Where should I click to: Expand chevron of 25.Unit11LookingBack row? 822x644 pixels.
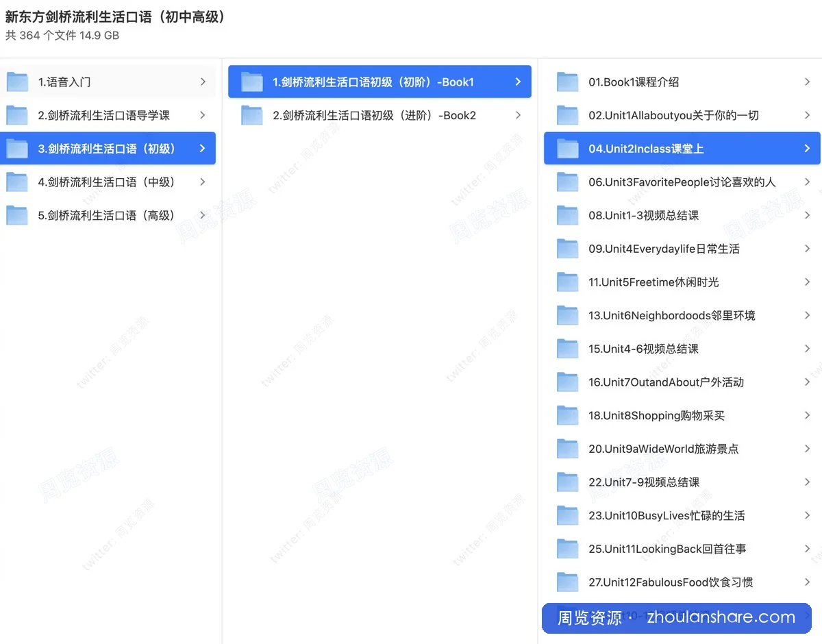coord(808,549)
